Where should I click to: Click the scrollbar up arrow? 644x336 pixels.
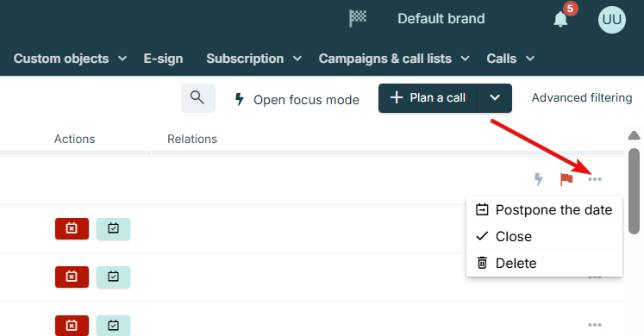(x=634, y=135)
